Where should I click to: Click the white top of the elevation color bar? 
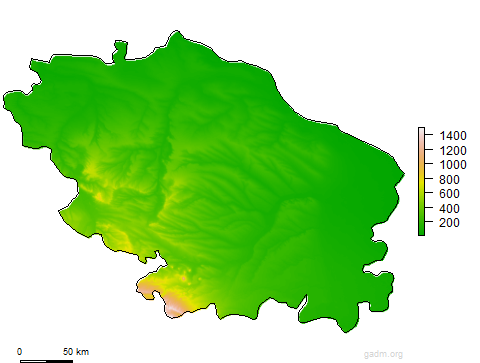[422, 131]
